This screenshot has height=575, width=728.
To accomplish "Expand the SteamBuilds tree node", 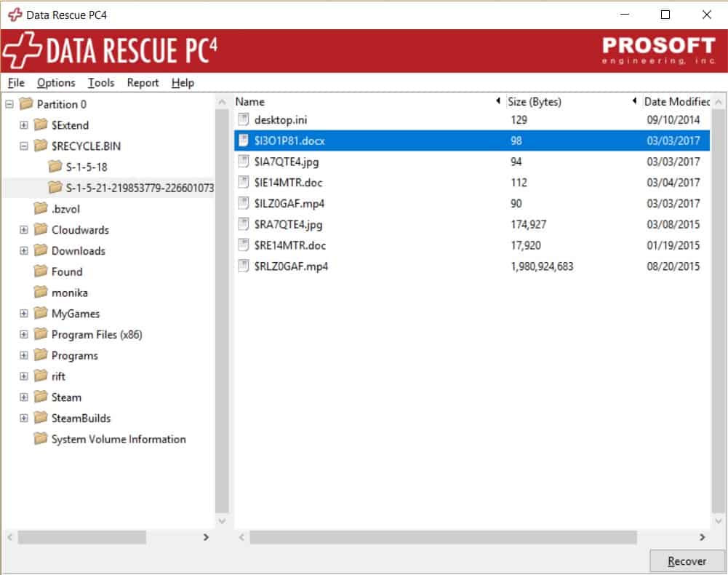I will (24, 418).
